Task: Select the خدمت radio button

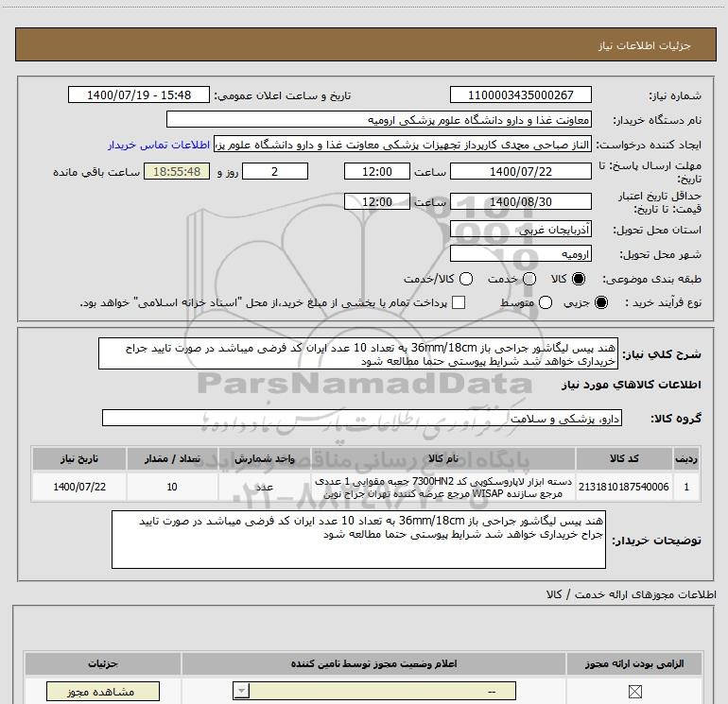Action: (x=529, y=279)
